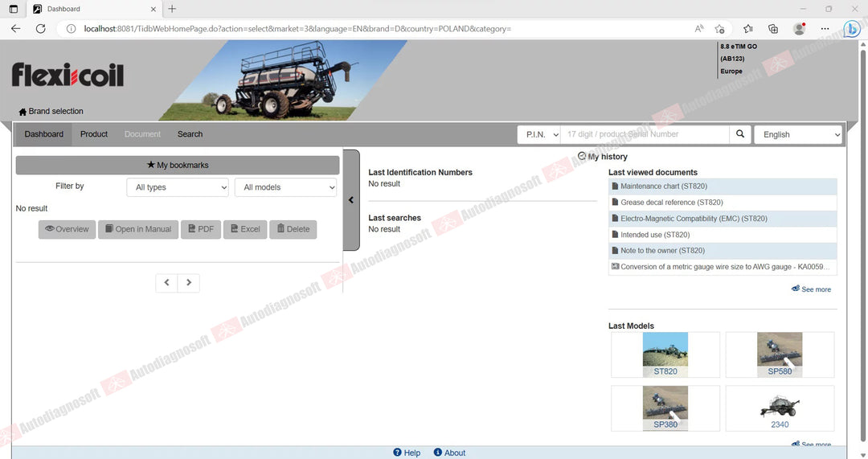Open the browser profile avatar
This screenshot has height=459, width=868.
(799, 29)
